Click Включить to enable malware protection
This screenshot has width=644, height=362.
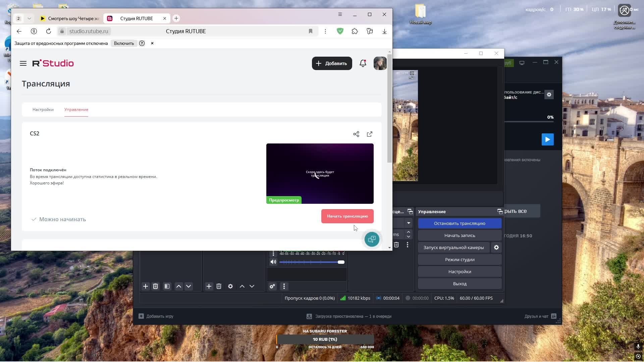[124, 43]
